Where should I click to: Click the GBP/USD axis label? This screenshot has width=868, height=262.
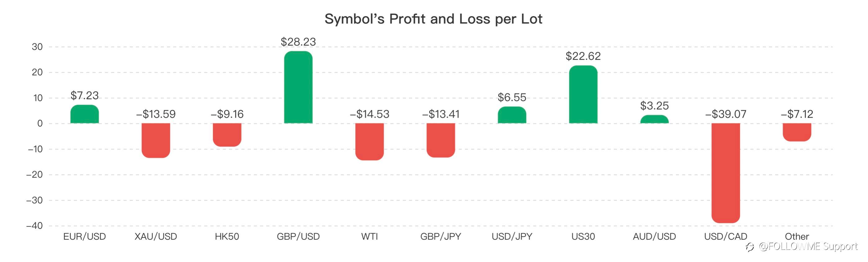[x=298, y=237]
